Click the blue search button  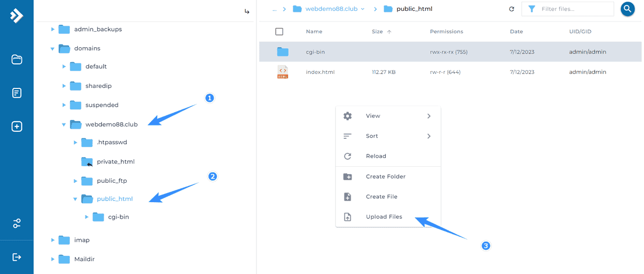click(627, 9)
